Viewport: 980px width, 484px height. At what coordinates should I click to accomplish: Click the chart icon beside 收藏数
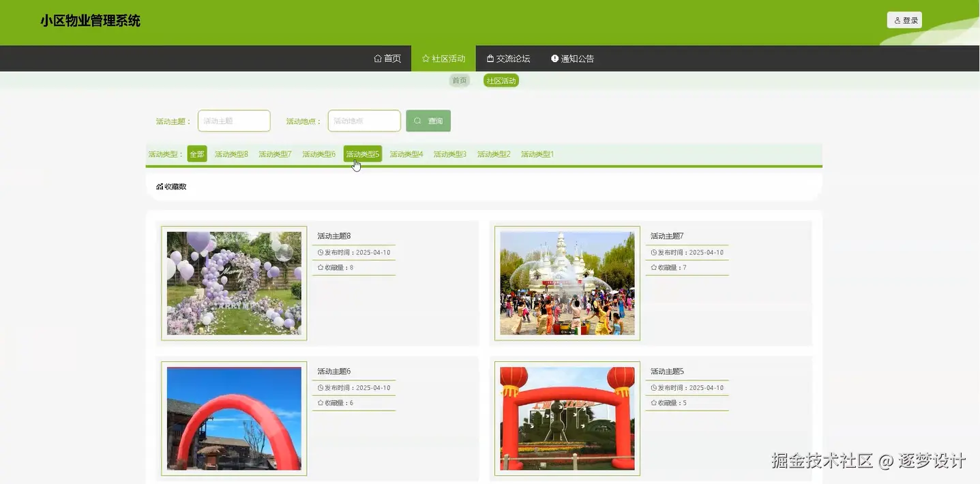pyautogui.click(x=160, y=186)
